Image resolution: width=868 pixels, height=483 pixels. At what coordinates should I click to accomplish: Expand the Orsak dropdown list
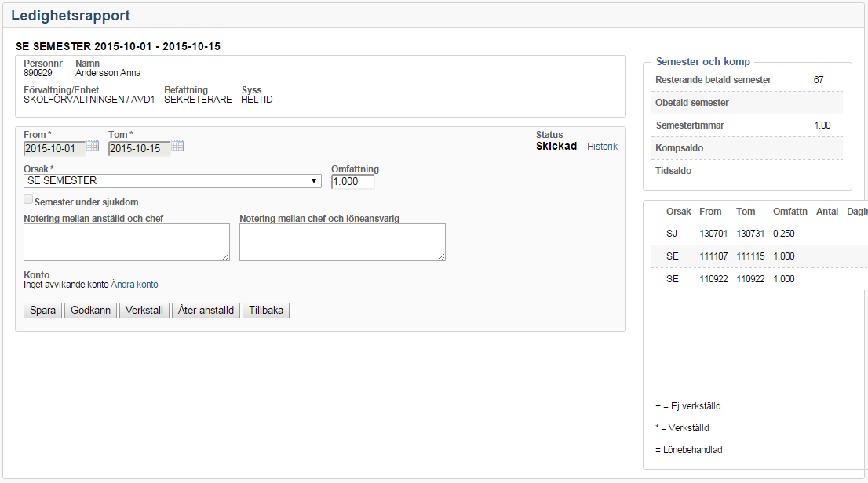click(x=173, y=181)
